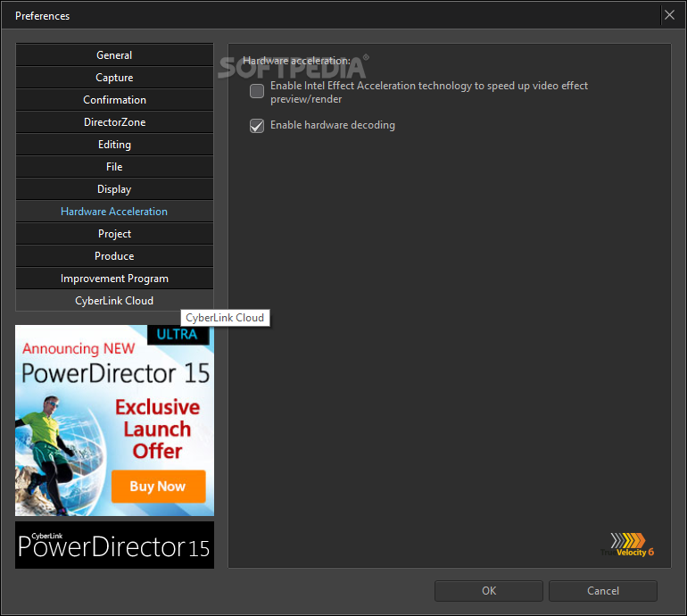Click the TrueVelocity 6 logo
Viewport: 687px width, 616px height.
(x=627, y=545)
